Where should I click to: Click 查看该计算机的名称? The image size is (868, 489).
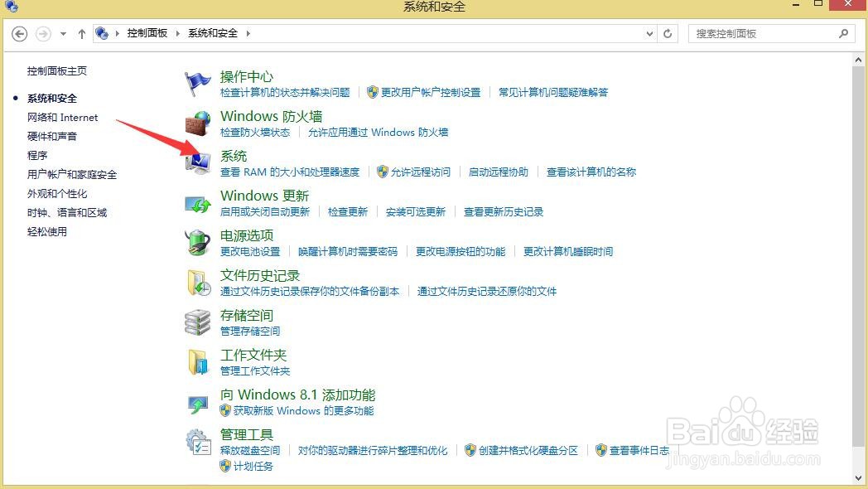591,172
